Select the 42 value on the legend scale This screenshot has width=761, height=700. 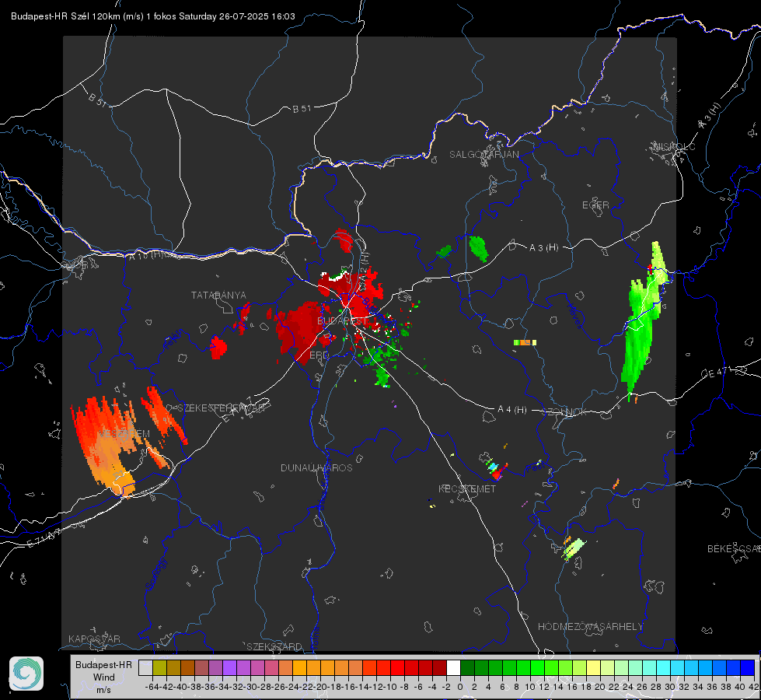click(753, 687)
